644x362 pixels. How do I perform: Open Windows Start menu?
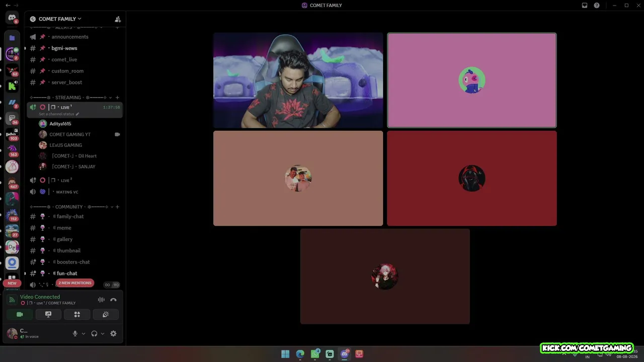(285, 354)
